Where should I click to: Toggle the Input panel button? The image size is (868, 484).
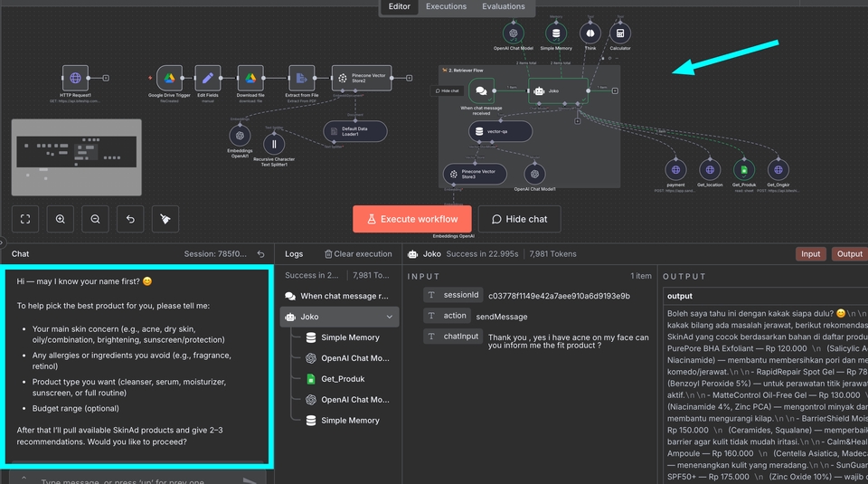point(810,254)
